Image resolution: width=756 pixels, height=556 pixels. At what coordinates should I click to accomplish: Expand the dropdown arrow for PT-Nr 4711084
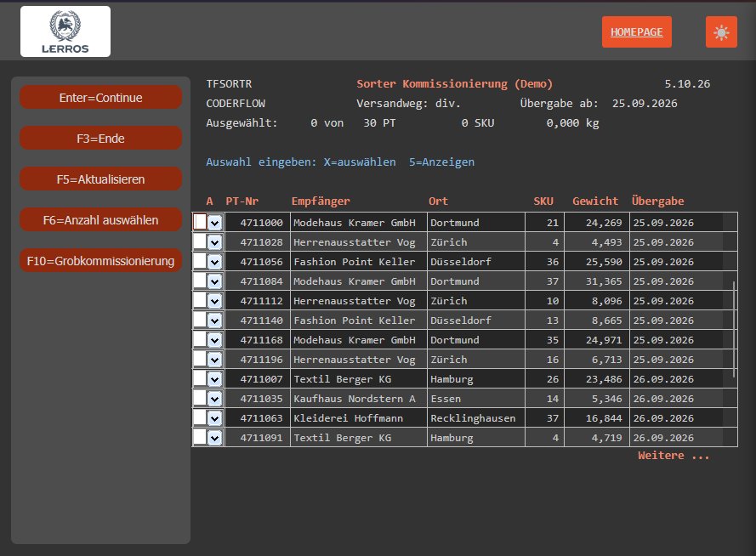tap(214, 281)
